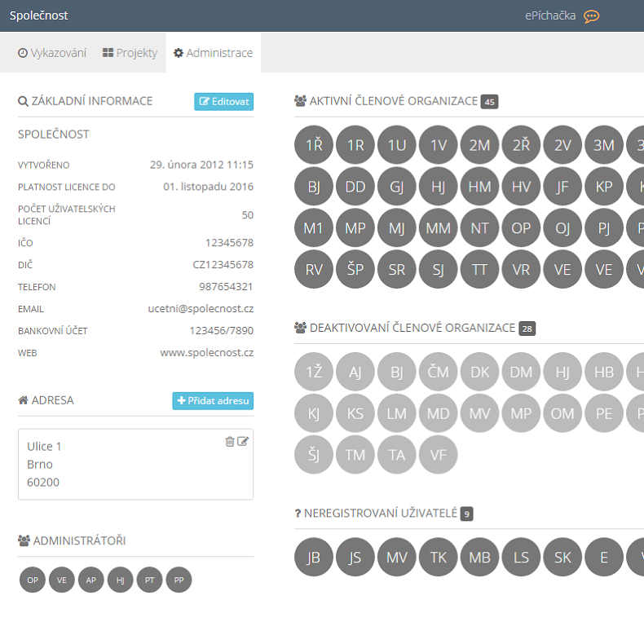Click the ePíchačka chat bubble icon

591,16
